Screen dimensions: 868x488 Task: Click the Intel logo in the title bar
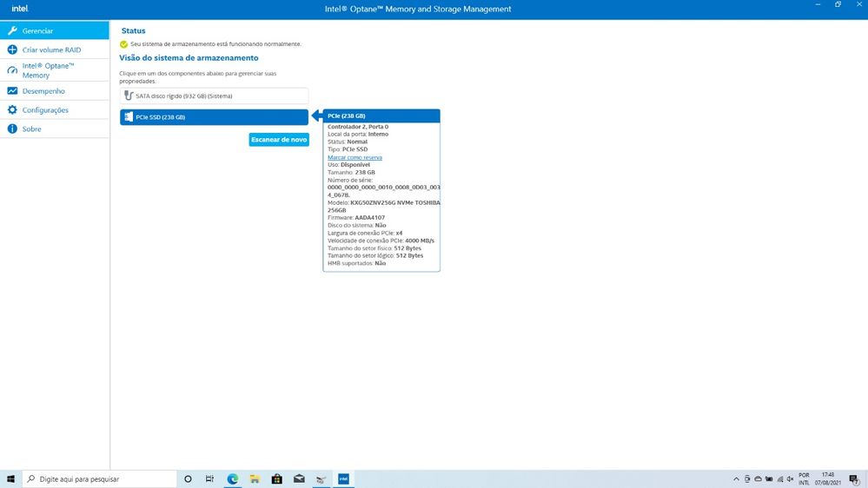point(20,9)
